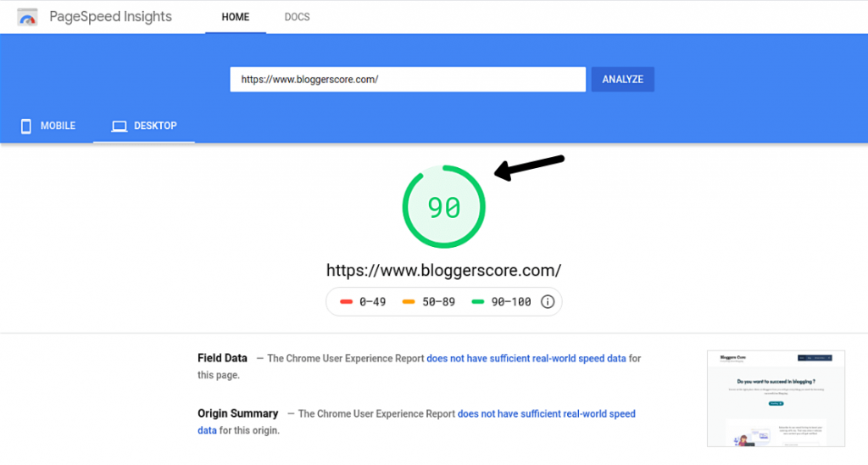This screenshot has width=868, height=465.
Task: Click the laptop desktop icon
Action: point(119,126)
